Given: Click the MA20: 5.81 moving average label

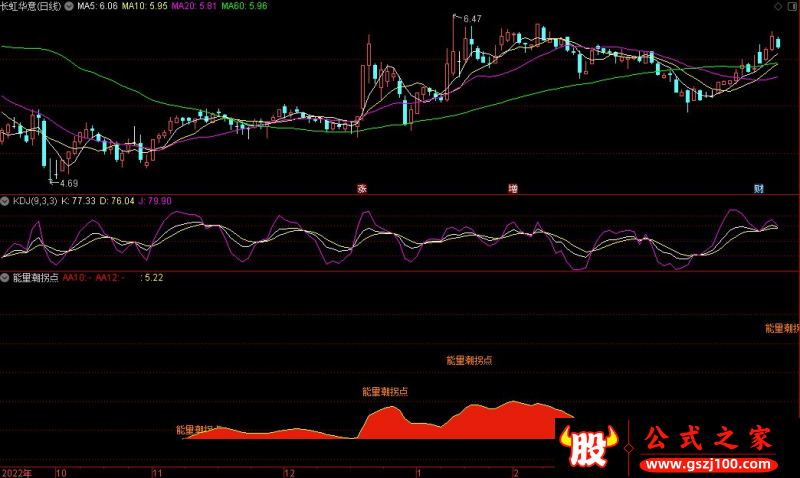Looking at the screenshot, I should click(x=194, y=6).
